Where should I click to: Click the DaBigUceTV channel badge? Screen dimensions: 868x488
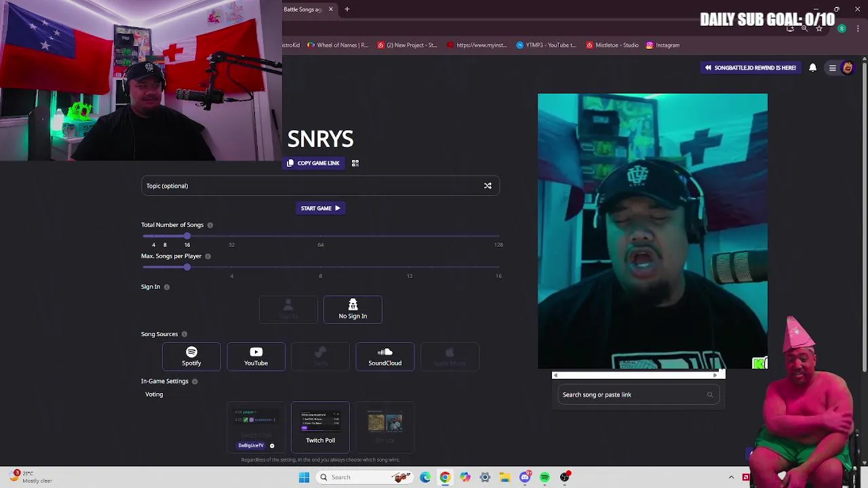(x=251, y=445)
